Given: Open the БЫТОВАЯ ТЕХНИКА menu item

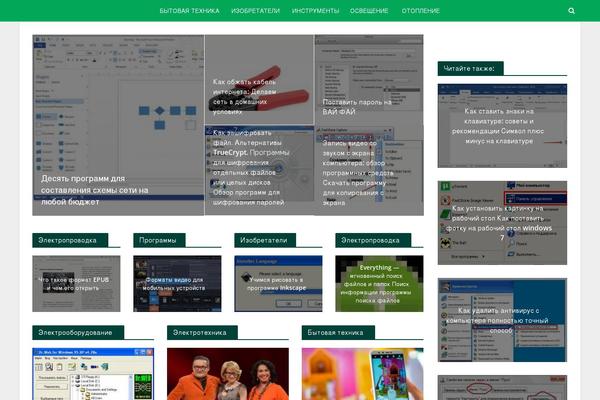Looking at the screenshot, I should 189,11.
